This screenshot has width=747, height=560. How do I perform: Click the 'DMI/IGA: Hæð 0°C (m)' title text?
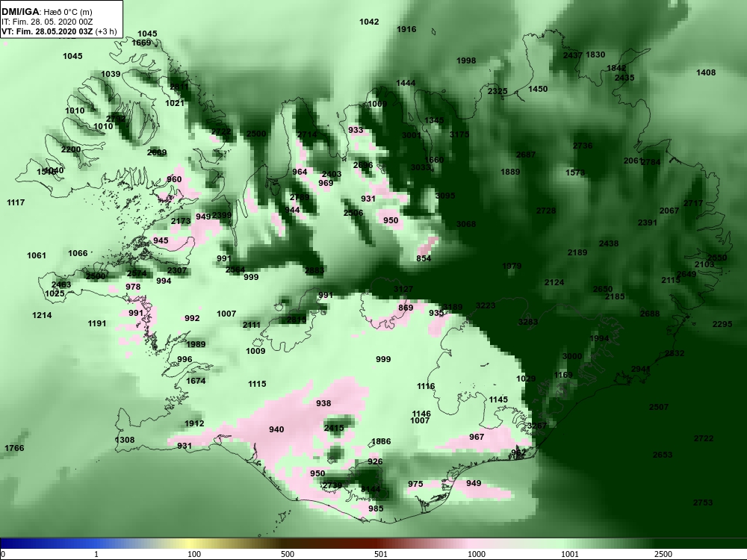point(46,11)
